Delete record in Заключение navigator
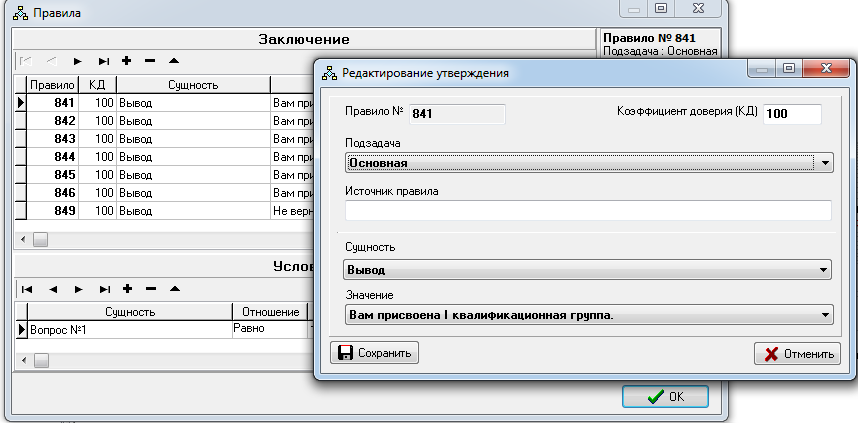Image resolution: width=858 pixels, height=423 pixels. (x=150, y=61)
